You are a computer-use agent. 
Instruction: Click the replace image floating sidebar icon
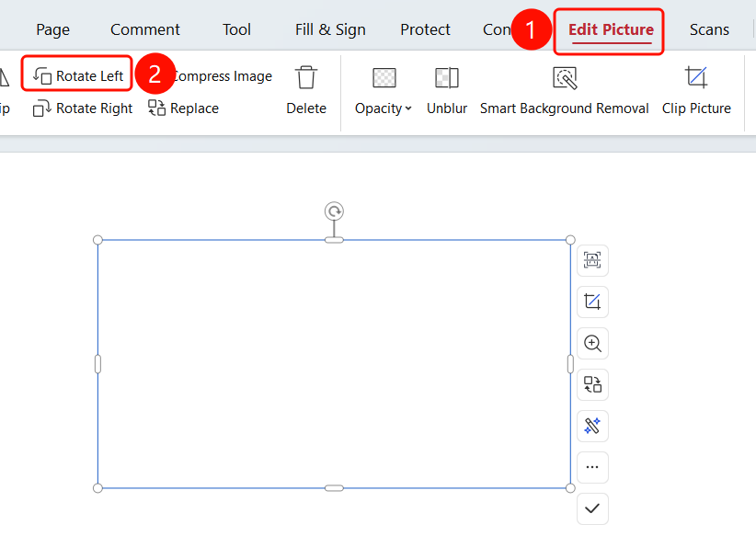click(x=592, y=384)
